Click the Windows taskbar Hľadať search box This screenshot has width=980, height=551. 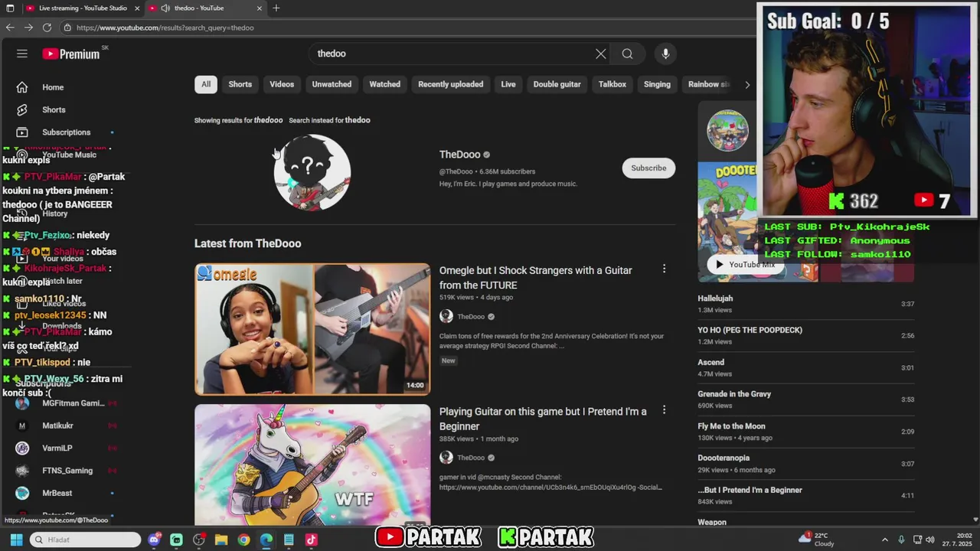coord(86,540)
